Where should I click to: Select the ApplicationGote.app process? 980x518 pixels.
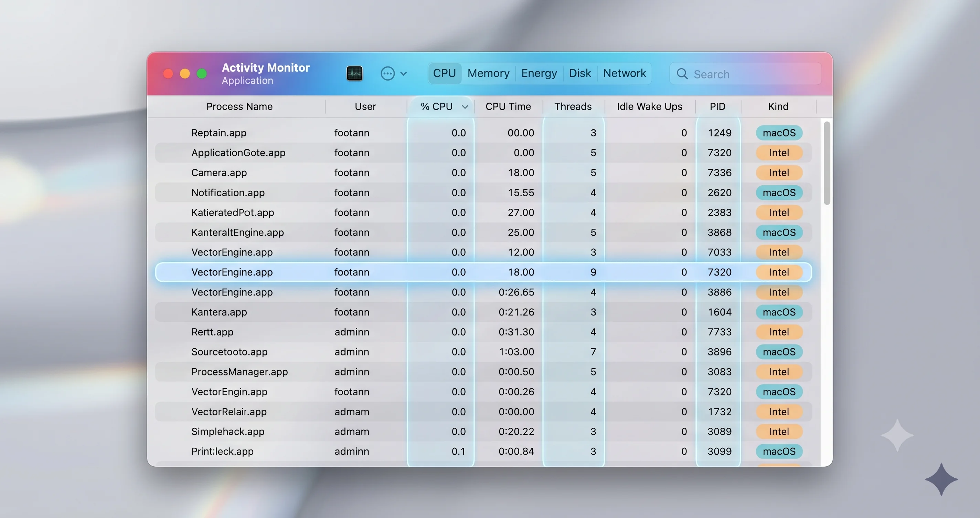point(483,153)
